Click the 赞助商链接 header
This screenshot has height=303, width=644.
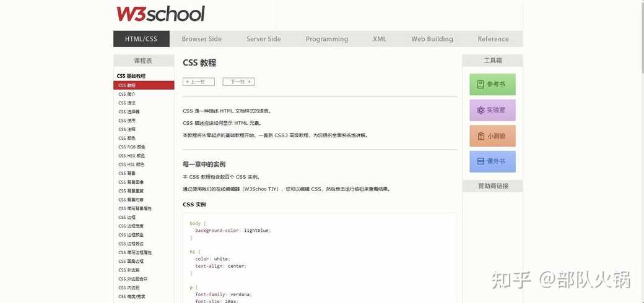pyautogui.click(x=492, y=186)
